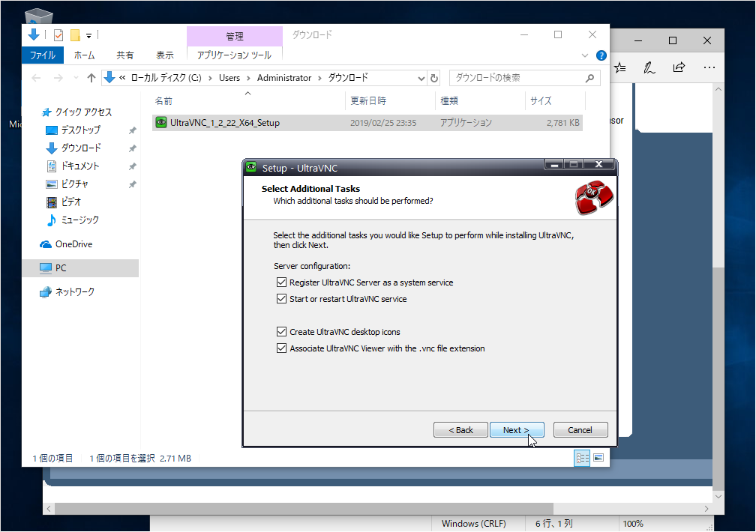Switch to the 表示 ribbon tab
Screen dimensions: 756x532
tap(165, 55)
